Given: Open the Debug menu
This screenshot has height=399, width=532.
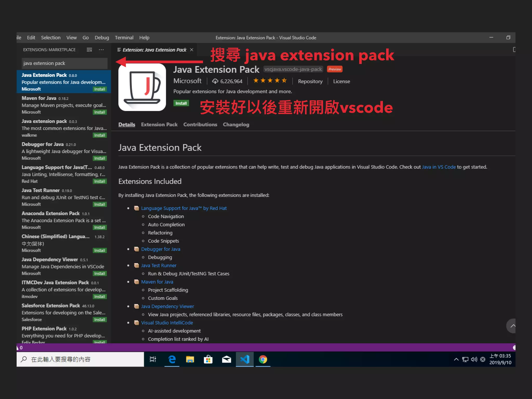Looking at the screenshot, I should [102, 37].
